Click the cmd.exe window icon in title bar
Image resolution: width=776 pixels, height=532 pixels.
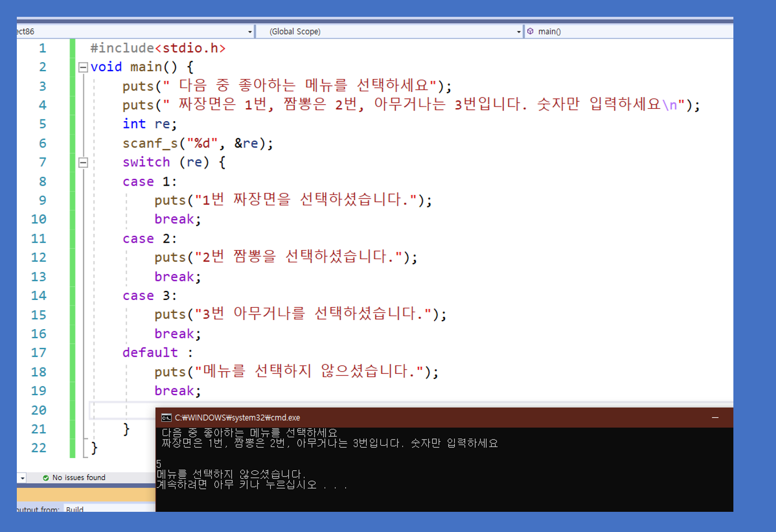[x=166, y=418]
